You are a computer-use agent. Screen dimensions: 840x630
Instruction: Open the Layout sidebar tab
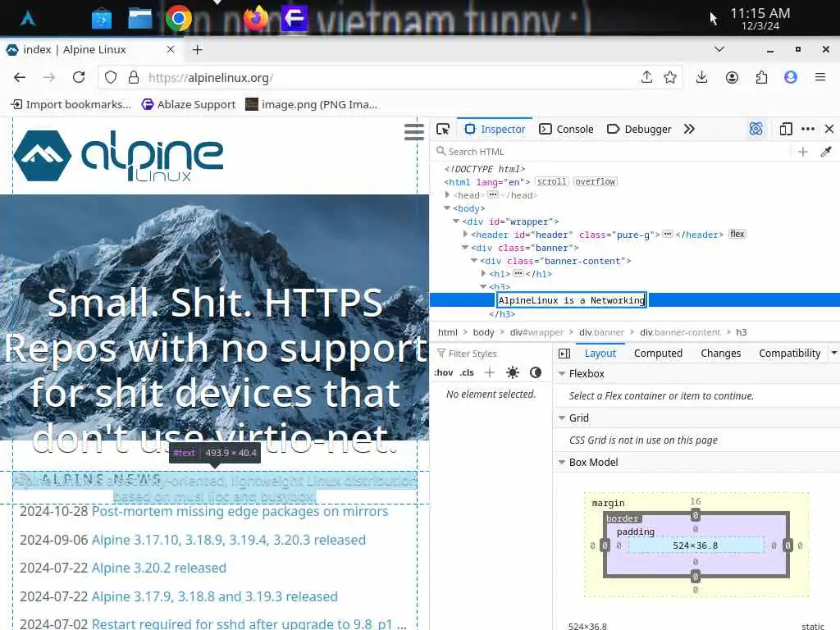600,353
